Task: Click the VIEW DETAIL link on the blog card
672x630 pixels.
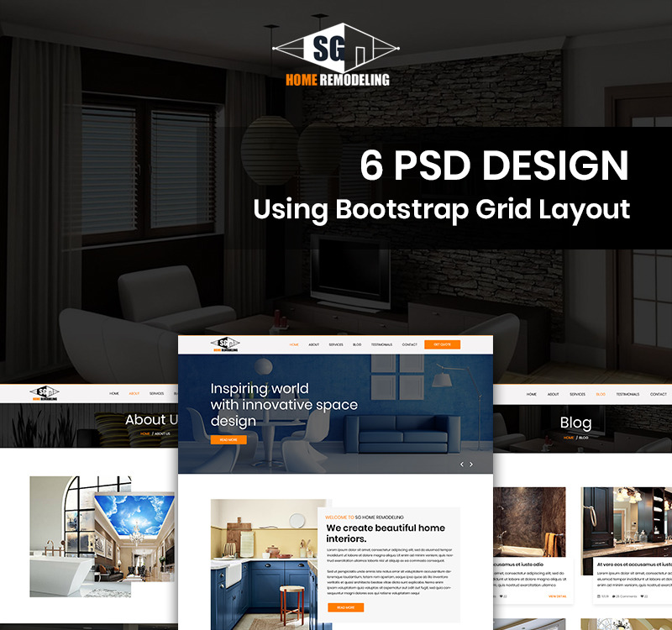Action: click(558, 596)
